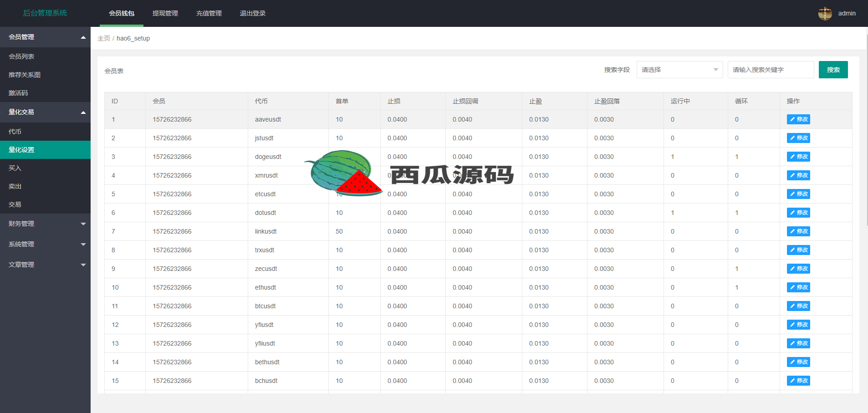Viewport: 868px width, 413px height.
Task: Expand the 系统管理 sidebar section
Action: pos(45,244)
